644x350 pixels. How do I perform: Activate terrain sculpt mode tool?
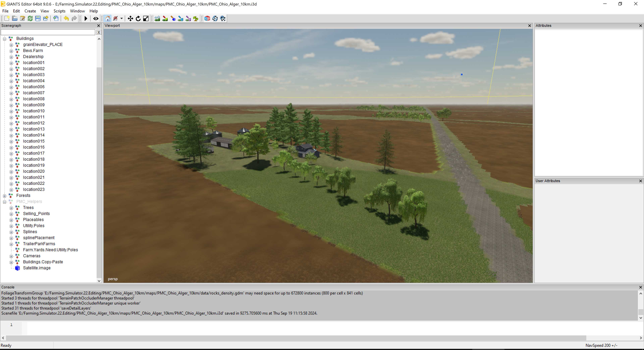click(157, 18)
